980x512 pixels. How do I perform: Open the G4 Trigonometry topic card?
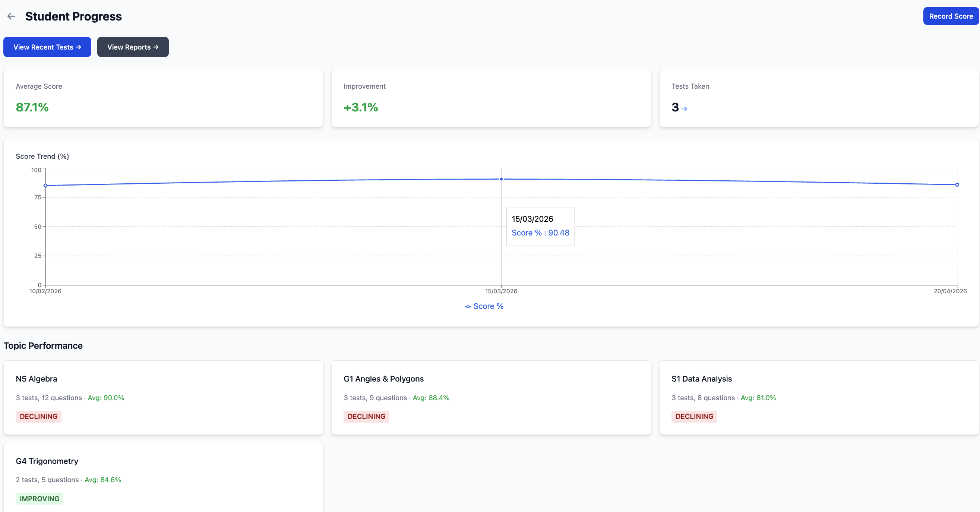pos(163,477)
